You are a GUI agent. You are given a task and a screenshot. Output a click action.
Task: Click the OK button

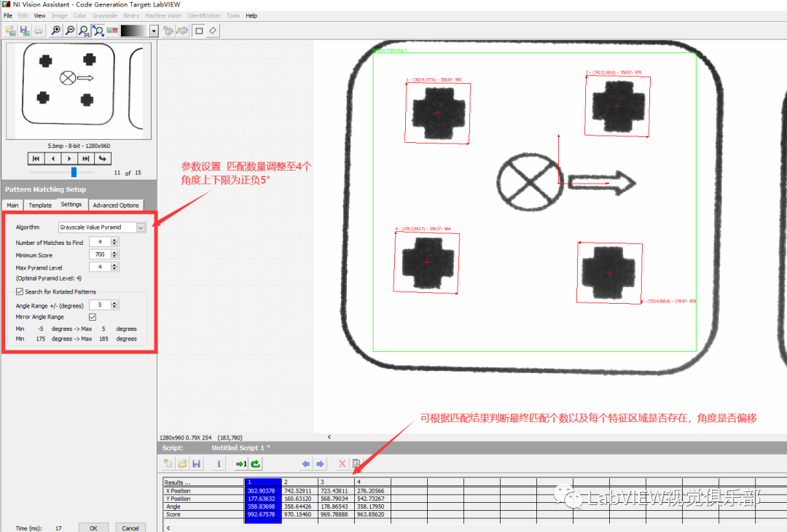(x=93, y=528)
